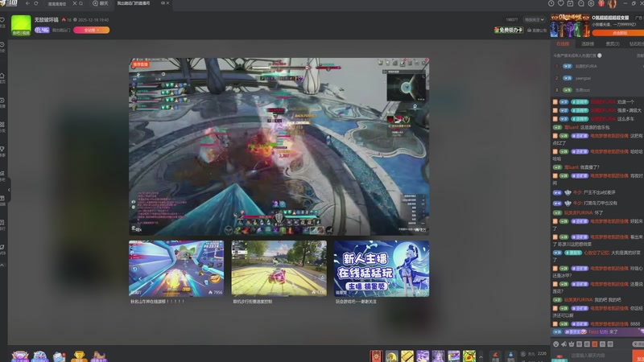Click the trophy icon in left sidebar
Screen dimensions: 644x362
click(x=2, y=149)
